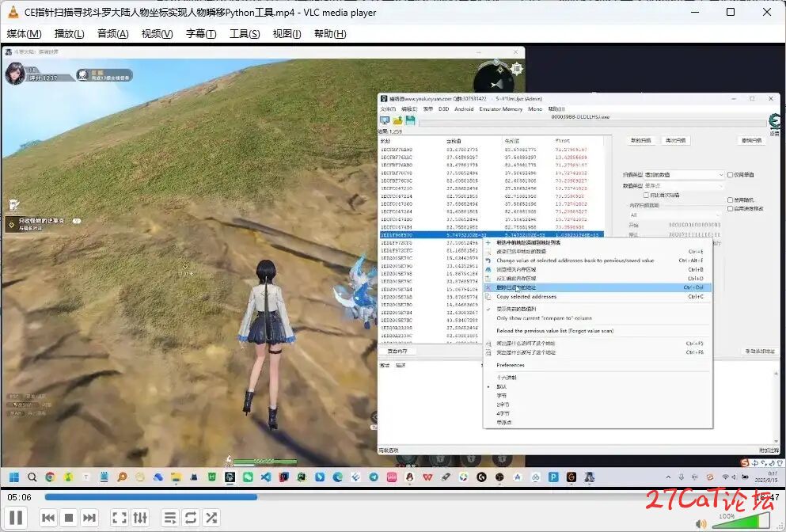
Task: Click add address manually button
Action: click(760, 351)
